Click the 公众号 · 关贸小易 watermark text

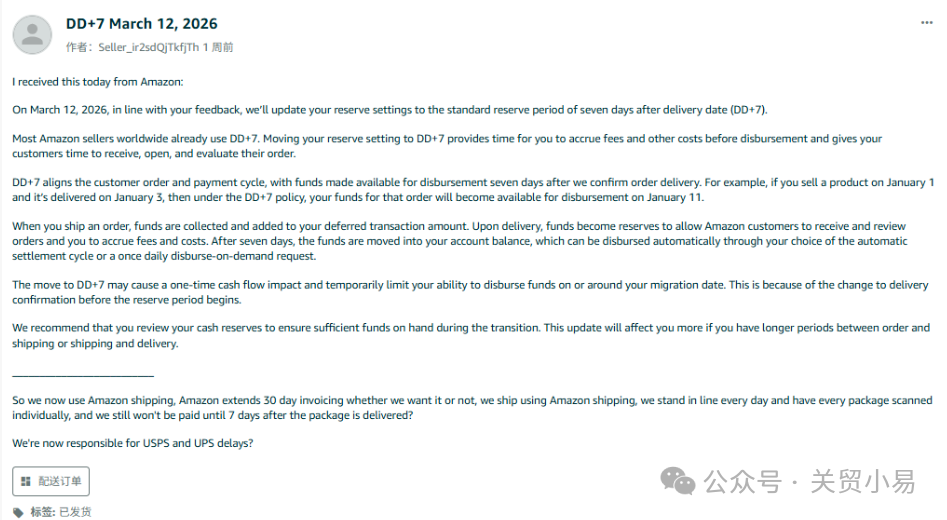pyautogui.click(x=809, y=482)
